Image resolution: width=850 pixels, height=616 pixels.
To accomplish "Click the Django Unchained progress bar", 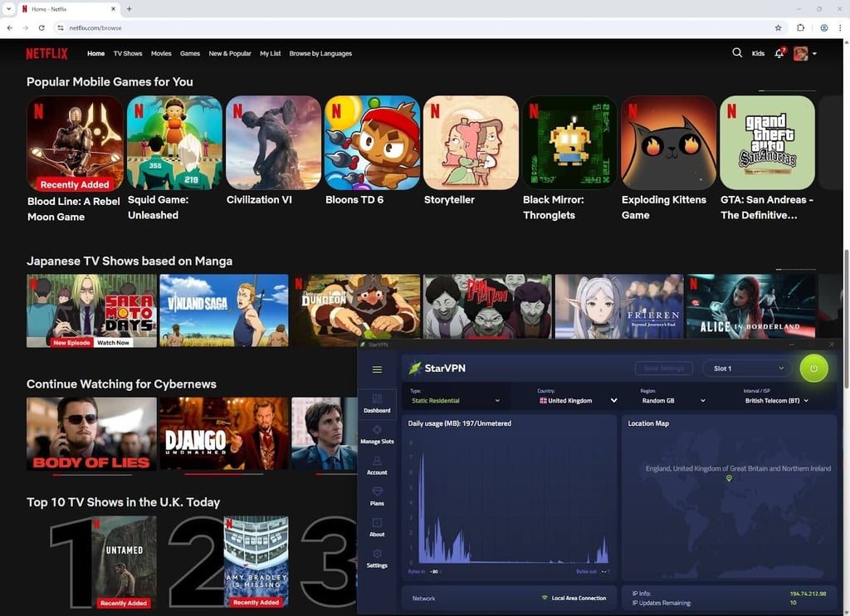I will [224, 474].
